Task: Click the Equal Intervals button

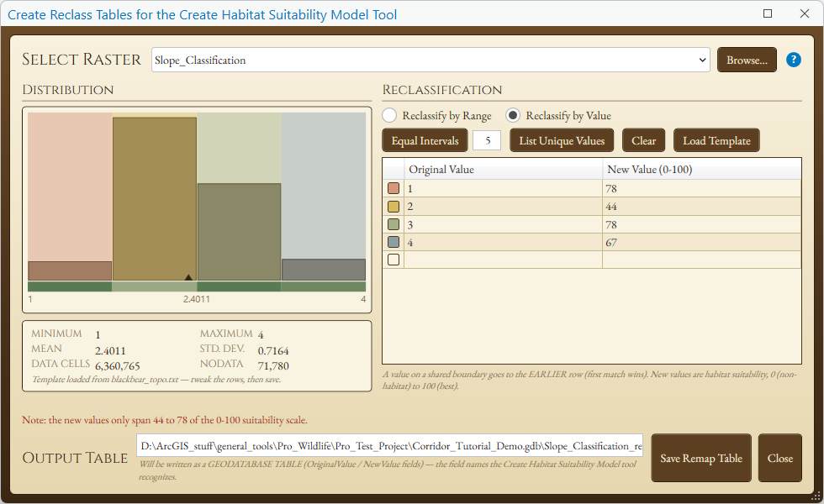Action: point(425,141)
